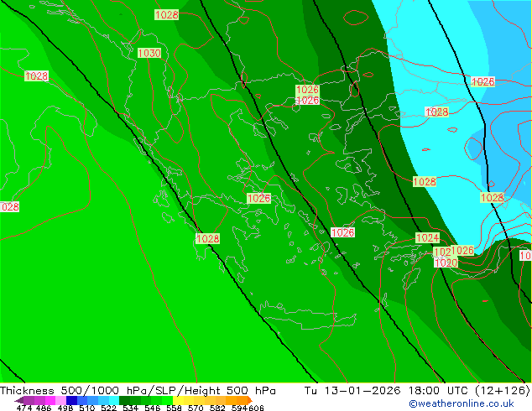The image size is (532, 411).
Task: Click the 522 legend value
Action: (108, 408)
